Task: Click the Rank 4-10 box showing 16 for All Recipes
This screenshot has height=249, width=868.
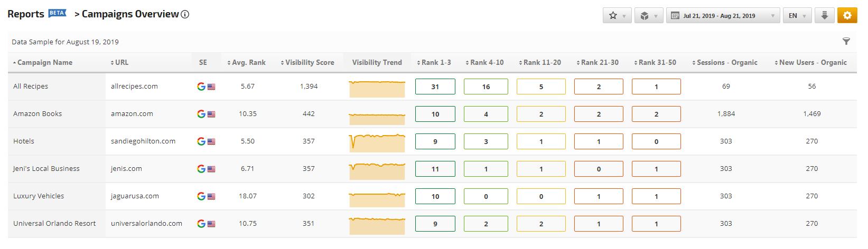Action: click(486, 87)
